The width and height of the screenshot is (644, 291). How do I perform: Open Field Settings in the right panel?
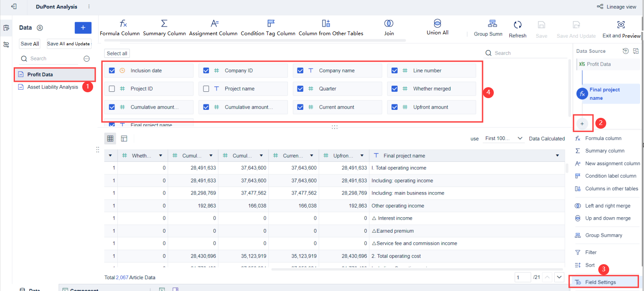603,282
